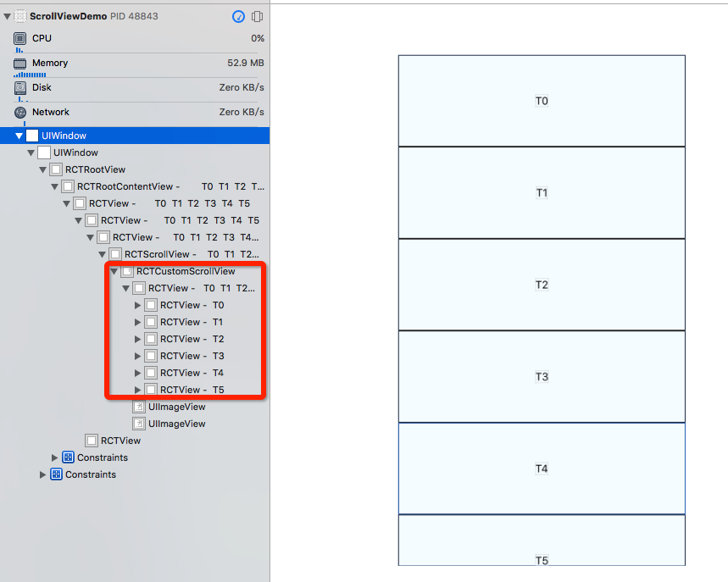This screenshot has width=728, height=582.
Task: Select the RCTCustomScrollView tree item
Action: (135, 271)
